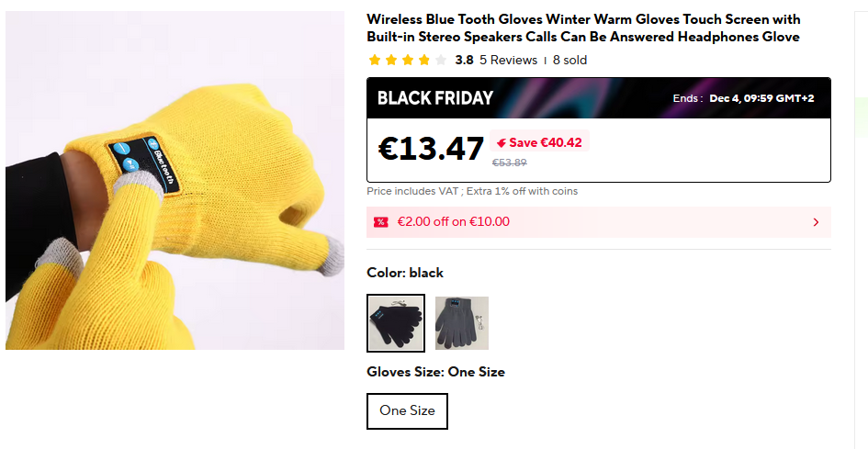868x449 pixels.
Task: Expand the coupon offer chevron arrow
Action: 816,222
